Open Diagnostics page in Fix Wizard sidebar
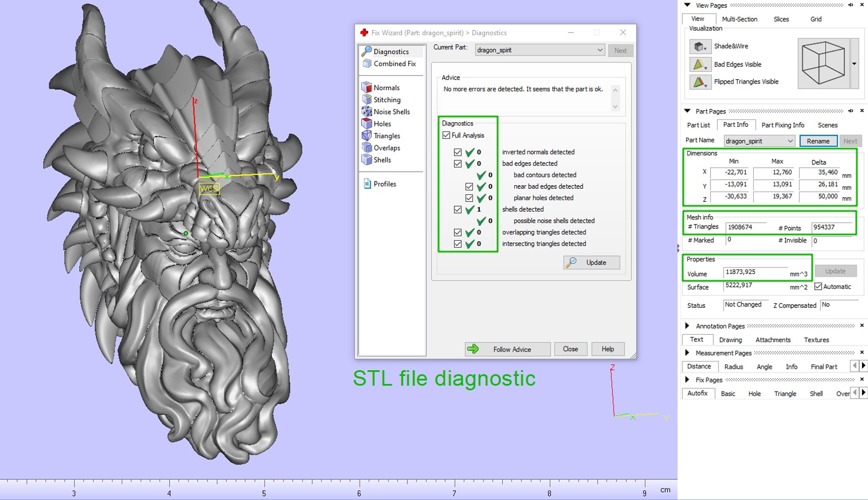868x500 pixels. coord(391,51)
